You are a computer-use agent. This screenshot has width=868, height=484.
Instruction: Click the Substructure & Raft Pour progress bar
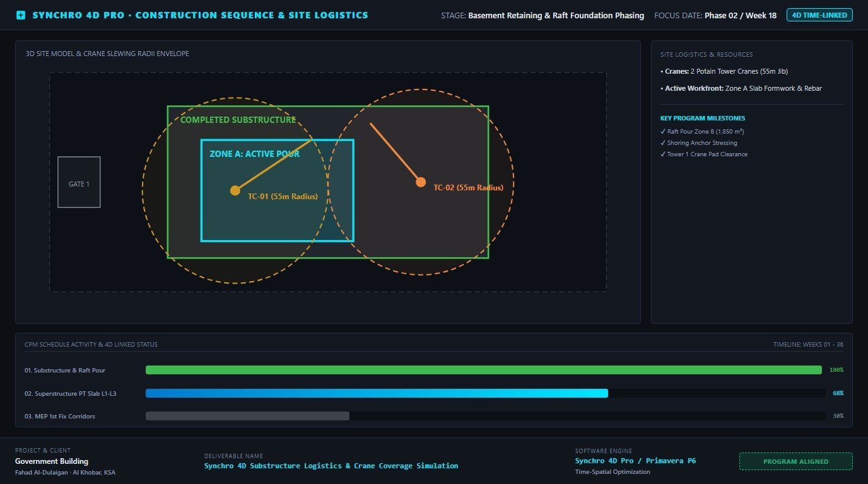pyautogui.click(x=484, y=370)
